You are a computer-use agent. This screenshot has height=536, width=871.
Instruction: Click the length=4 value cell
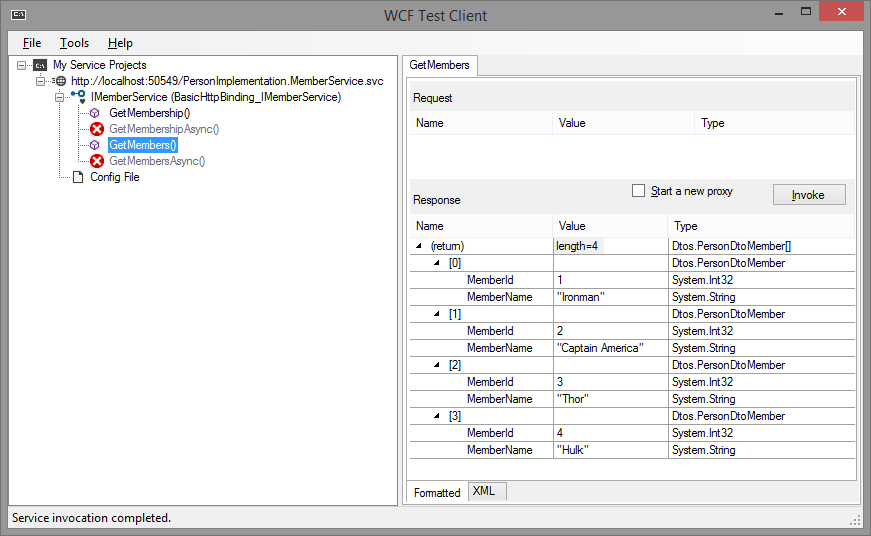click(x=610, y=246)
